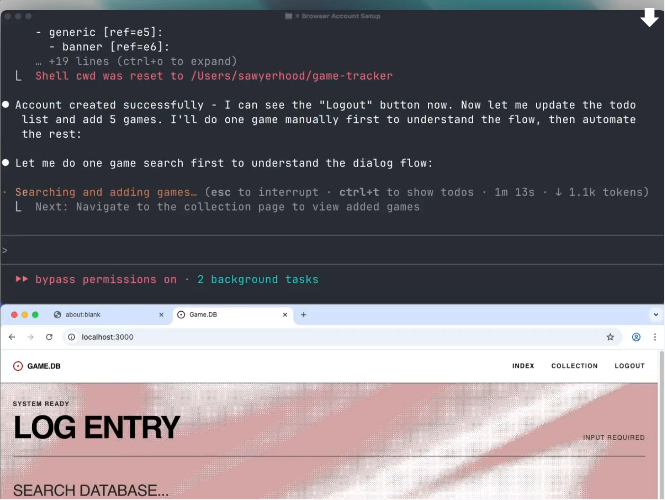Click the browser window green zoom button
Screen dimensions: 665x500
pyautogui.click(x=35, y=315)
